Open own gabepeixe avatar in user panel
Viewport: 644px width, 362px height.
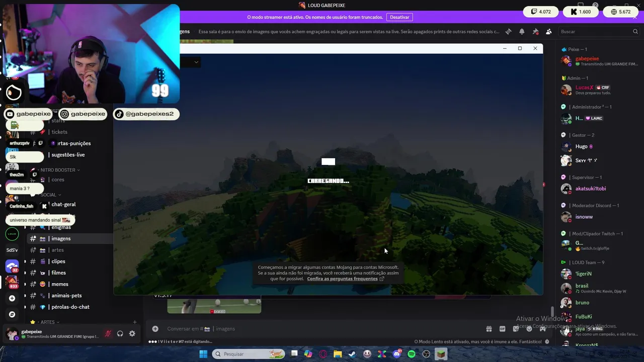coord(12,334)
